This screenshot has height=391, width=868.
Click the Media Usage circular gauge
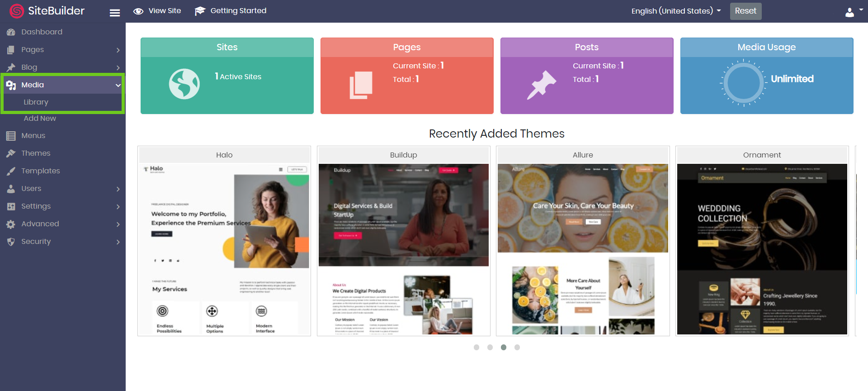pos(744,83)
